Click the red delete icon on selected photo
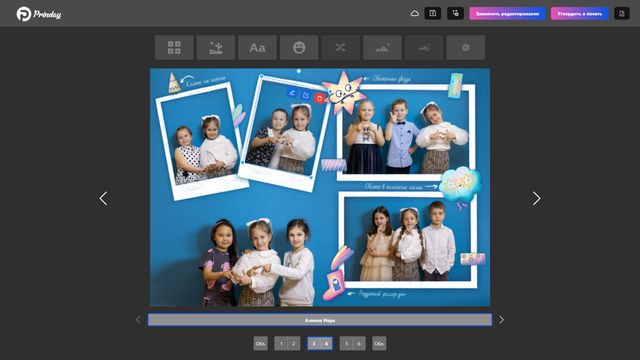Screen dimensions: 640x360 coord(320,98)
